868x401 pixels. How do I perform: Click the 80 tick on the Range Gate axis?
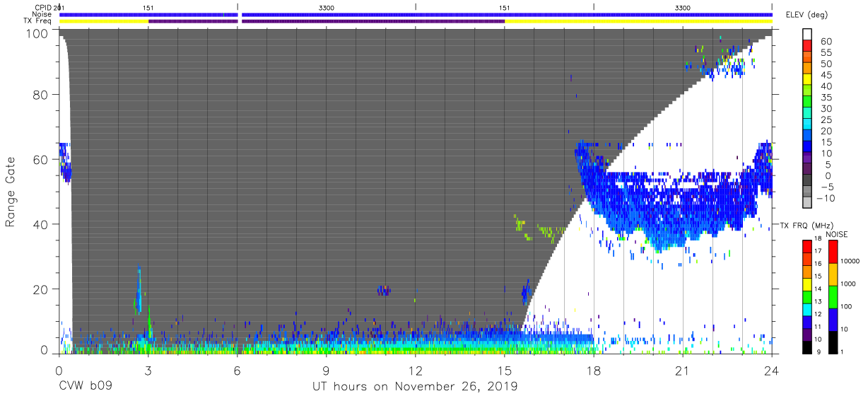coord(42,94)
